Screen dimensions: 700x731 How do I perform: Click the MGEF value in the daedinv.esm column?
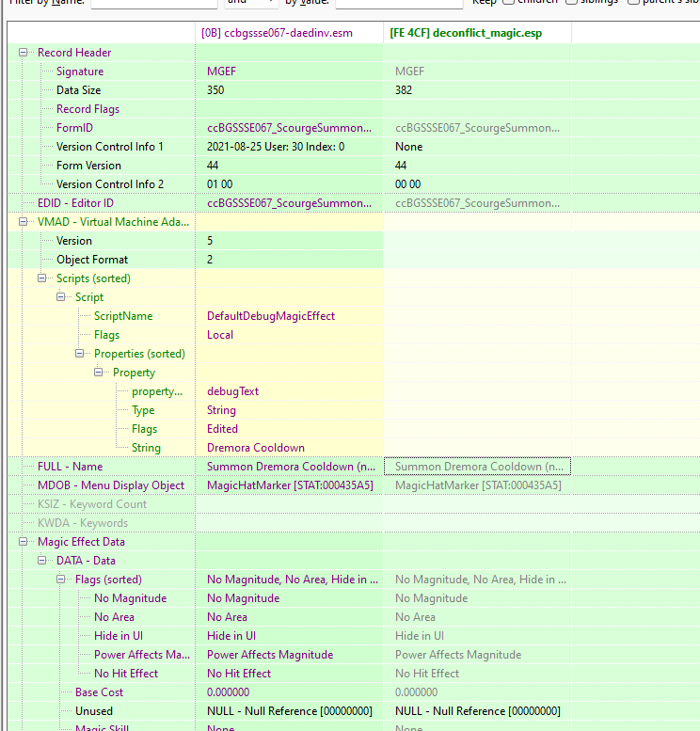[221, 72]
